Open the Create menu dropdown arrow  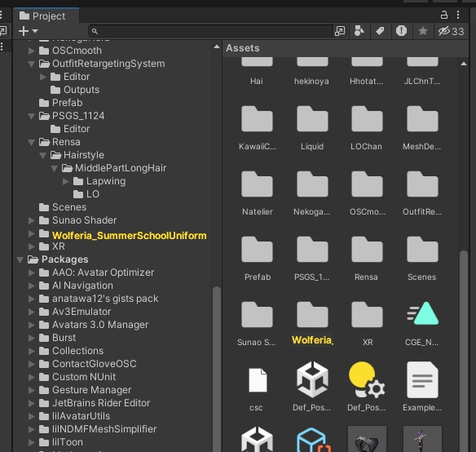(35, 31)
